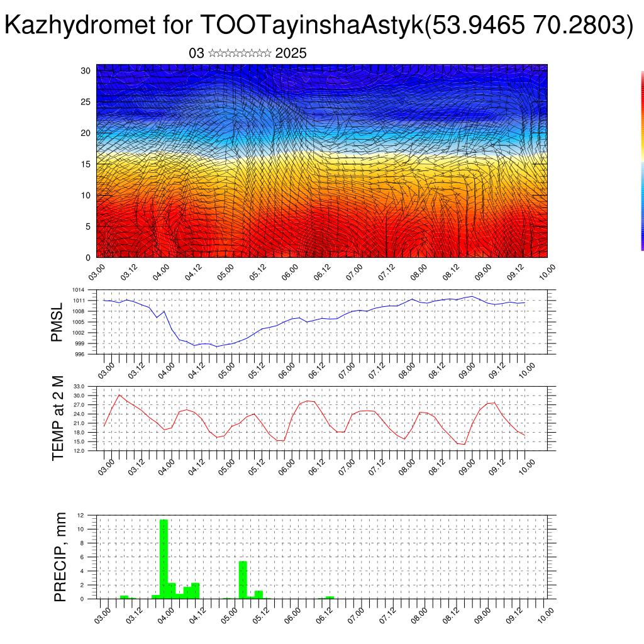Select the 33.0 temperature axis value
This screenshot has width=644, height=644.
pos(79,387)
